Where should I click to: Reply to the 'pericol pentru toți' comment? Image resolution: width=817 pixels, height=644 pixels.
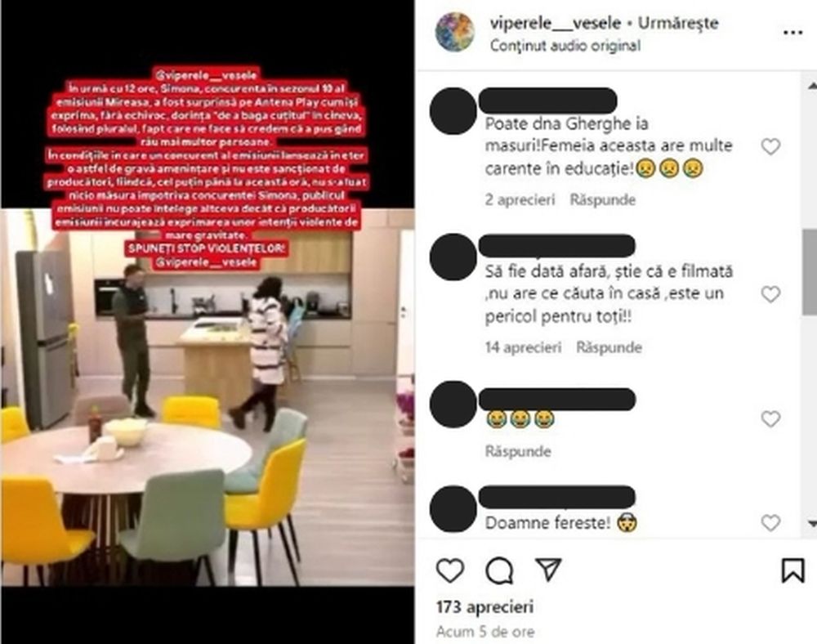609,347
